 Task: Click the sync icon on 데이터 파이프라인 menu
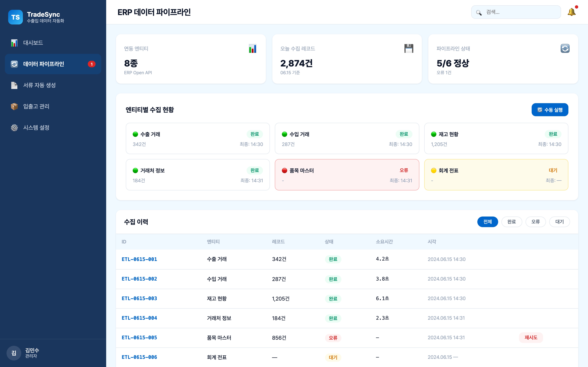tap(14, 64)
